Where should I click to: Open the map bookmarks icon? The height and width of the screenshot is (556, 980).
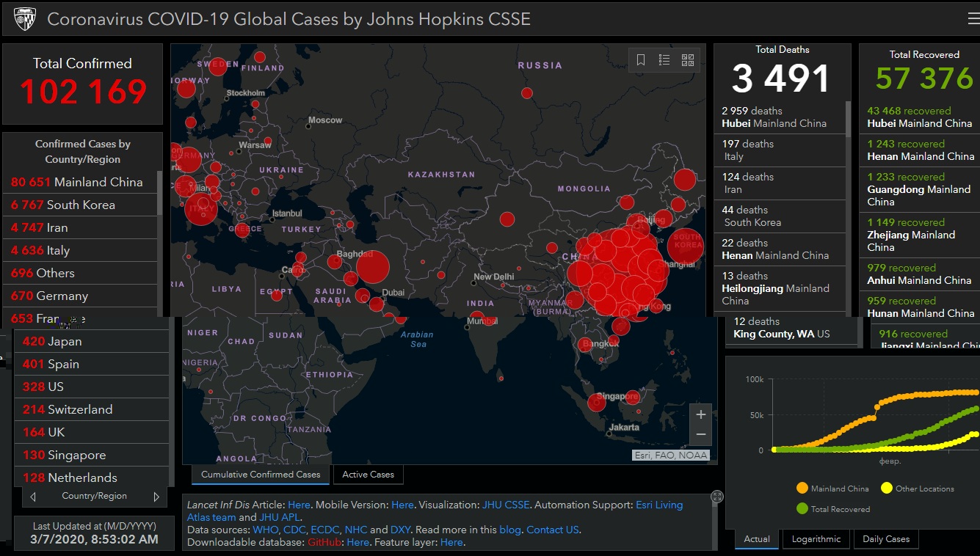tap(641, 60)
